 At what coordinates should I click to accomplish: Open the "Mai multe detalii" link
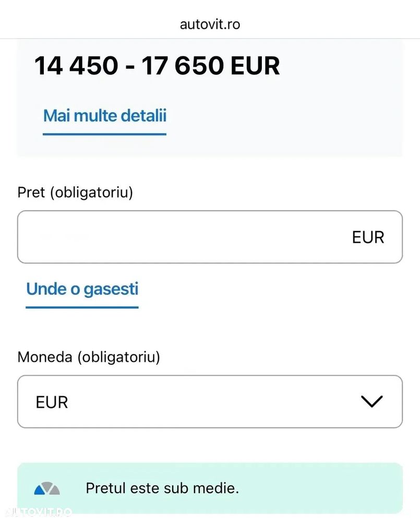tap(104, 115)
